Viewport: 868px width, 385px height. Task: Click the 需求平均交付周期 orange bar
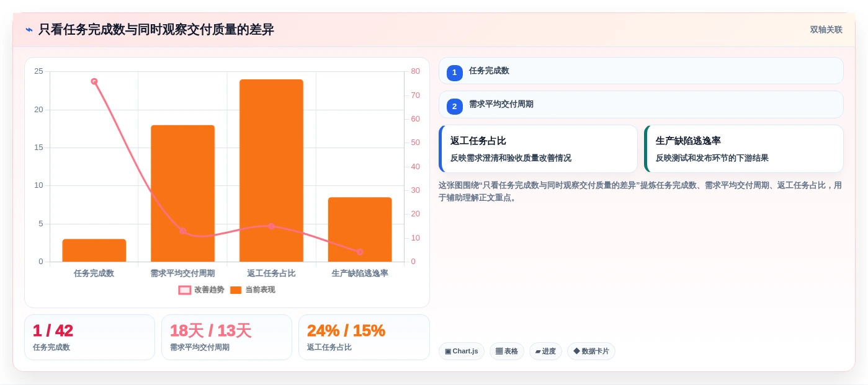(x=182, y=193)
